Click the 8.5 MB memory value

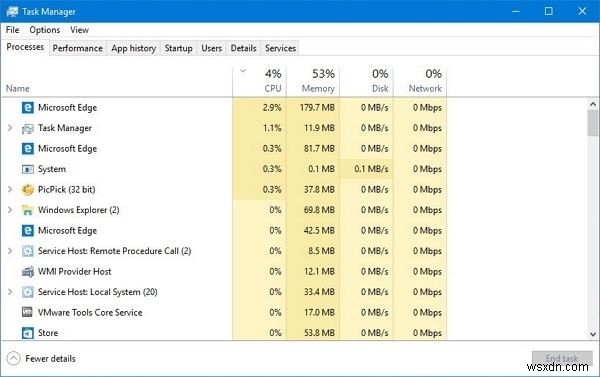click(x=321, y=251)
